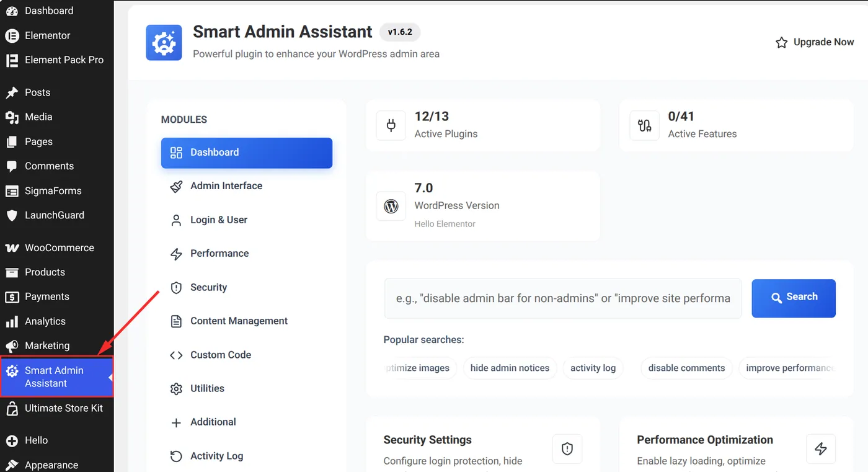Click the Additional plus icon
The image size is (868, 472).
(x=176, y=422)
